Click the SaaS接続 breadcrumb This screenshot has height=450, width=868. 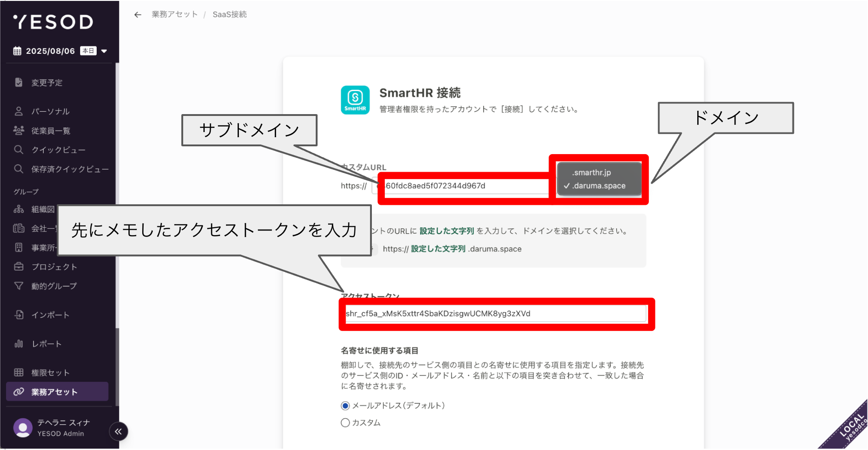click(230, 14)
